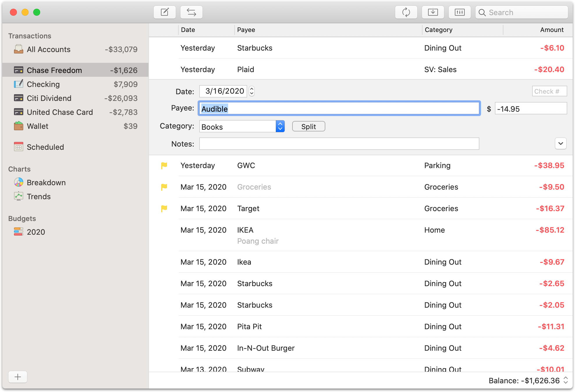
Task: Select the IKEA Poang chair transaction
Action: click(361, 235)
